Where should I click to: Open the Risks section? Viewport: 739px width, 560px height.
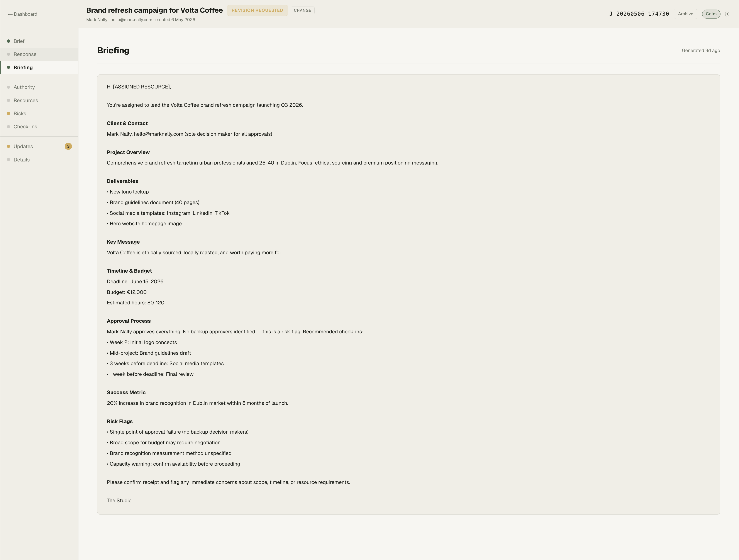(x=39, y=114)
